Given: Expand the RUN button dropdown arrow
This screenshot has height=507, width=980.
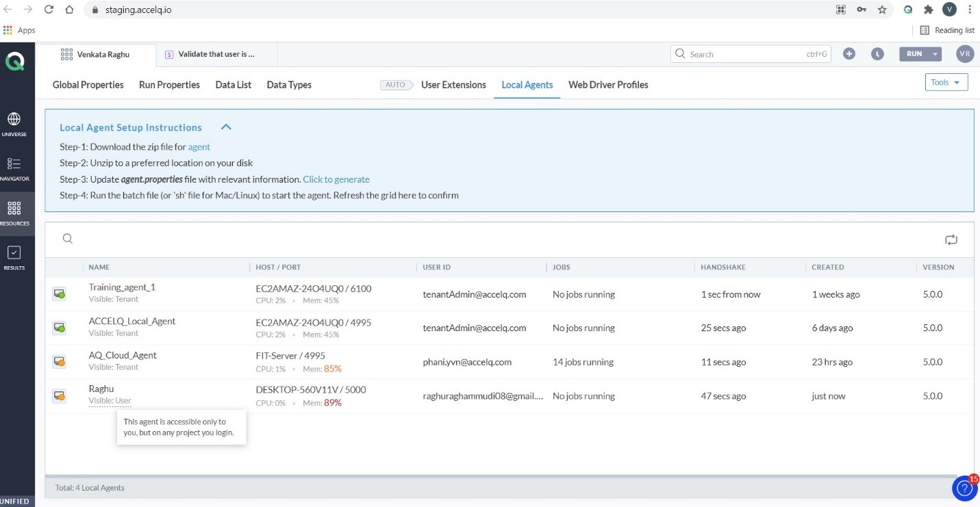Looking at the screenshot, I should pos(935,54).
